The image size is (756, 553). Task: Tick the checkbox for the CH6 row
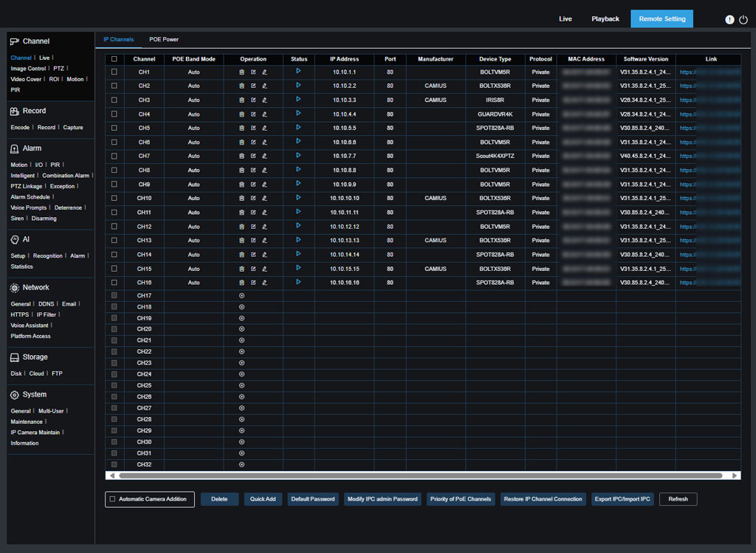114,142
